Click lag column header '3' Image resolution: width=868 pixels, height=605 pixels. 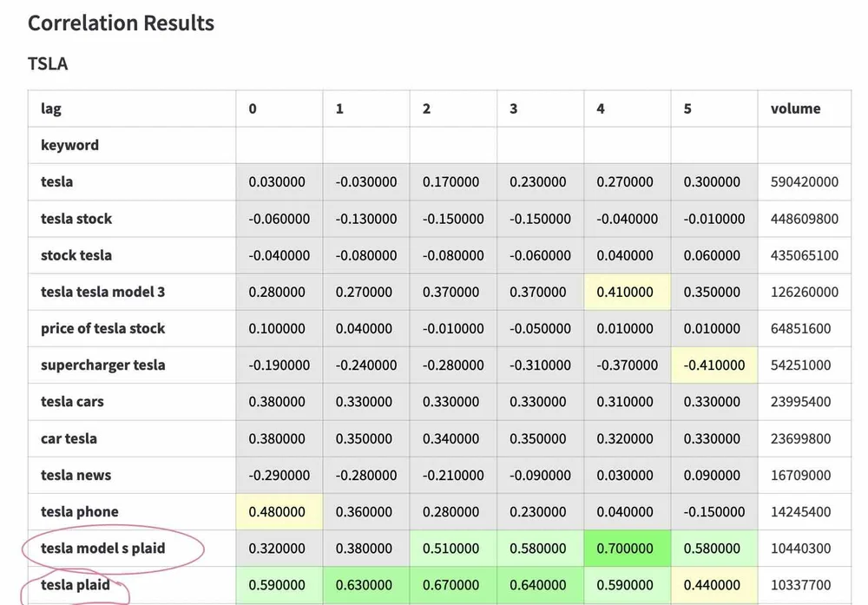tap(540, 109)
